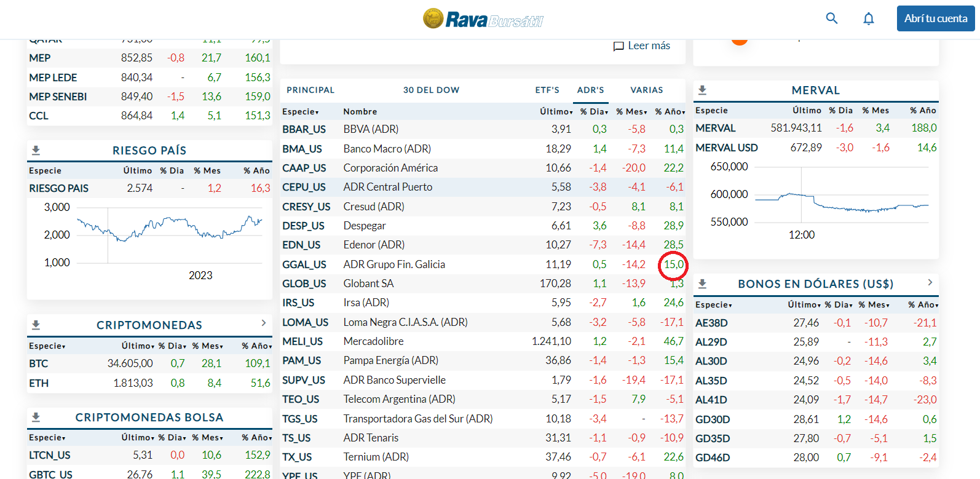Sort ADR table by Último column

tap(556, 111)
